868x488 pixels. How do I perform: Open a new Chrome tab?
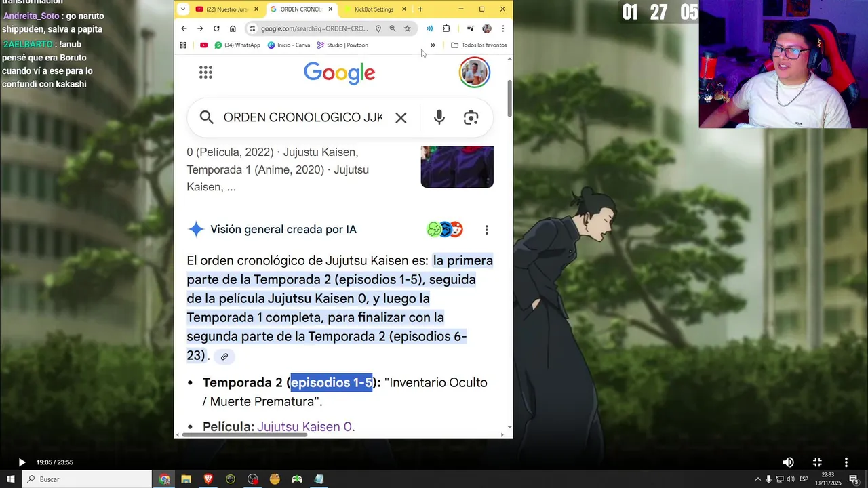click(420, 9)
